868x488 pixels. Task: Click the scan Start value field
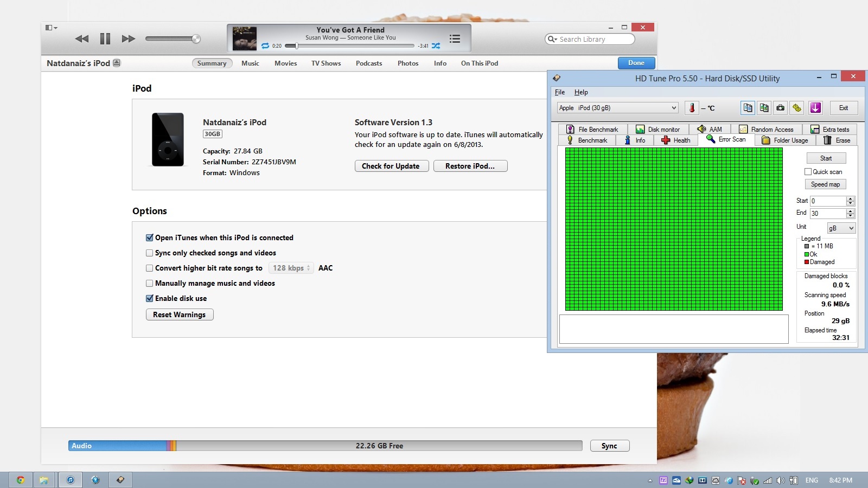point(828,201)
